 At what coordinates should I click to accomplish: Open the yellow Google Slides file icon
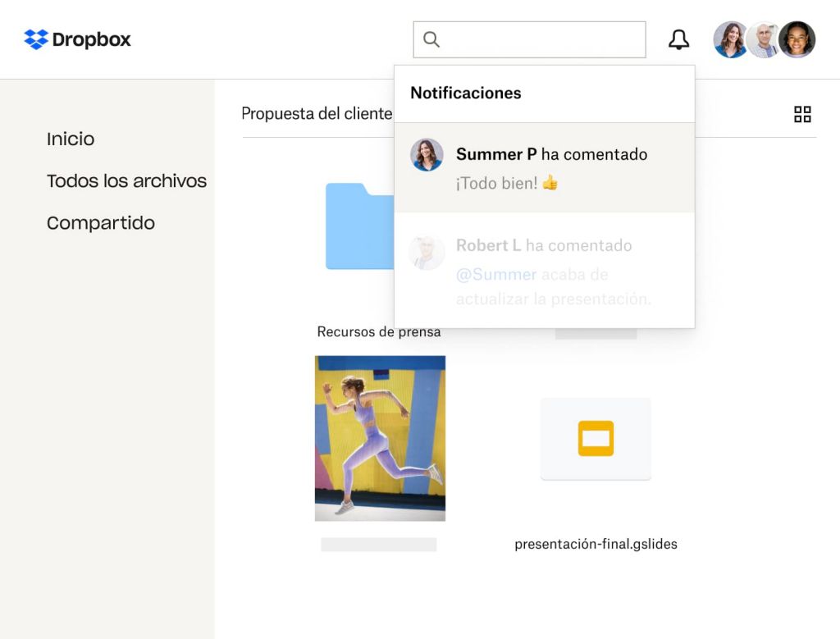596,439
